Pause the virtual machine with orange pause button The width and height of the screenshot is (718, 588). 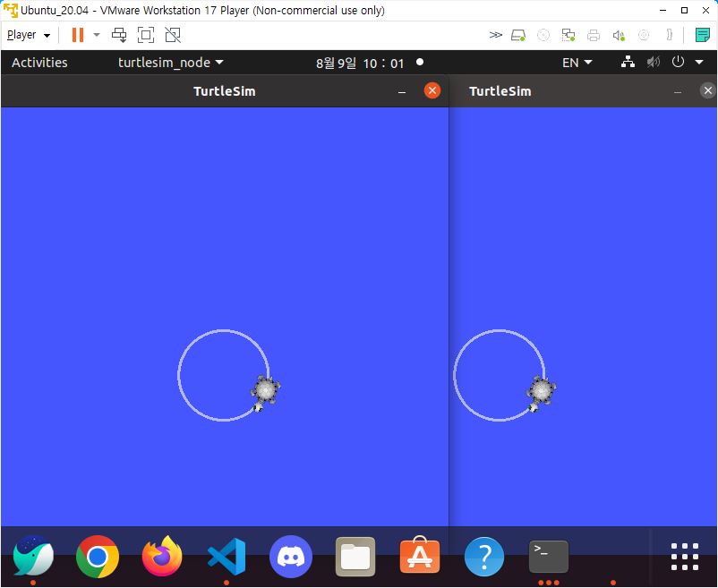coord(78,35)
